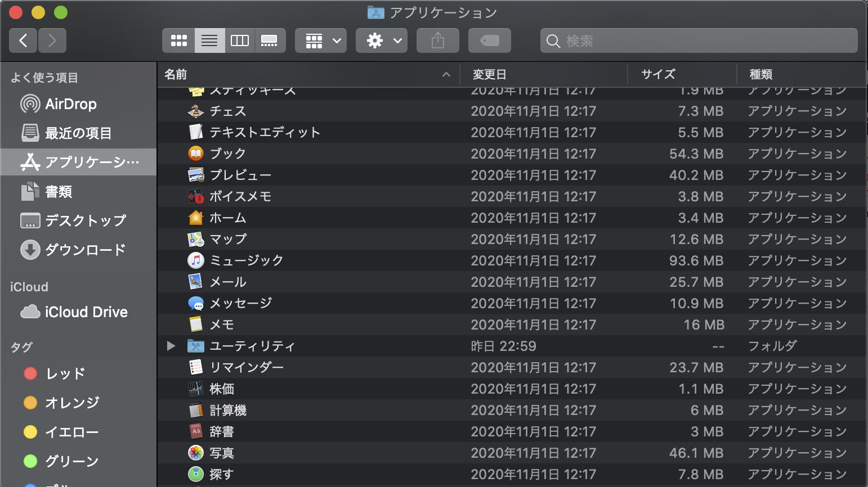The image size is (868, 487).
Task: Select the メッセージ app icon
Action: point(195,303)
